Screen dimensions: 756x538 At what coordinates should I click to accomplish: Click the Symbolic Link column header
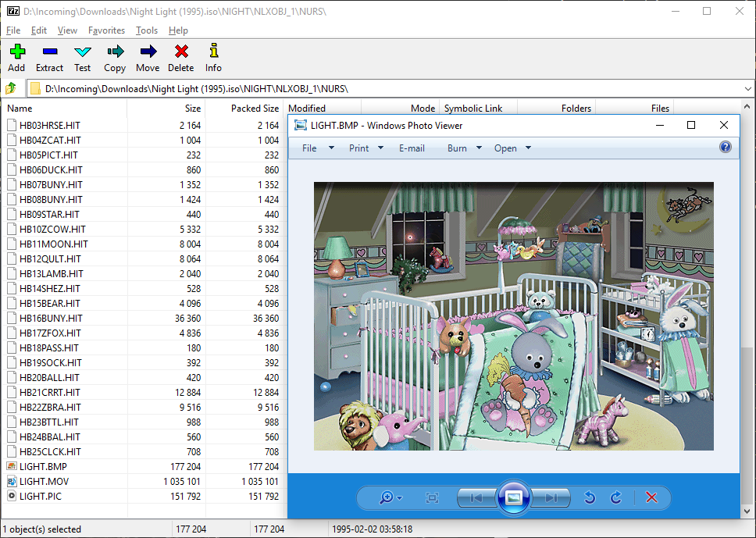point(478,109)
